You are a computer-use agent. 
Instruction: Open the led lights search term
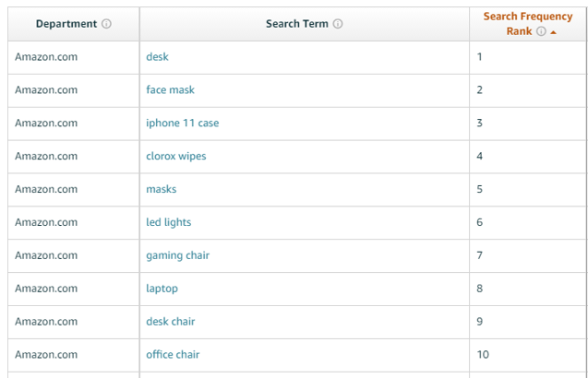point(168,222)
